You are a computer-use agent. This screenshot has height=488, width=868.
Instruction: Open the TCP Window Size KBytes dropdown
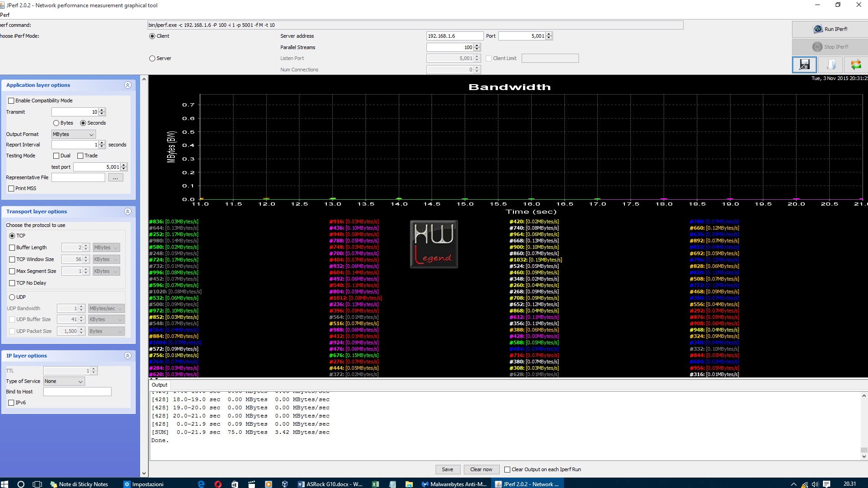pyautogui.click(x=106, y=259)
